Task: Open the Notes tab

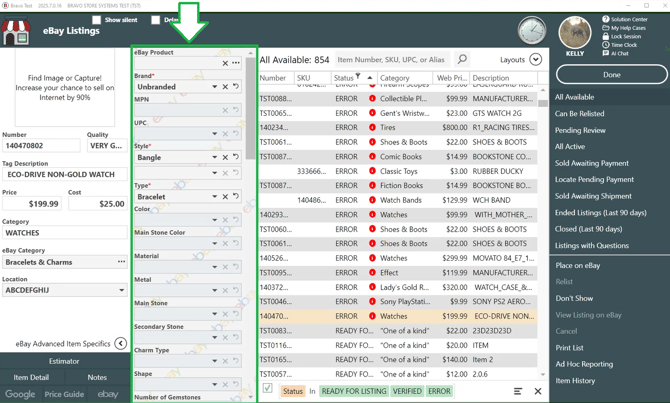Action: [x=97, y=377]
